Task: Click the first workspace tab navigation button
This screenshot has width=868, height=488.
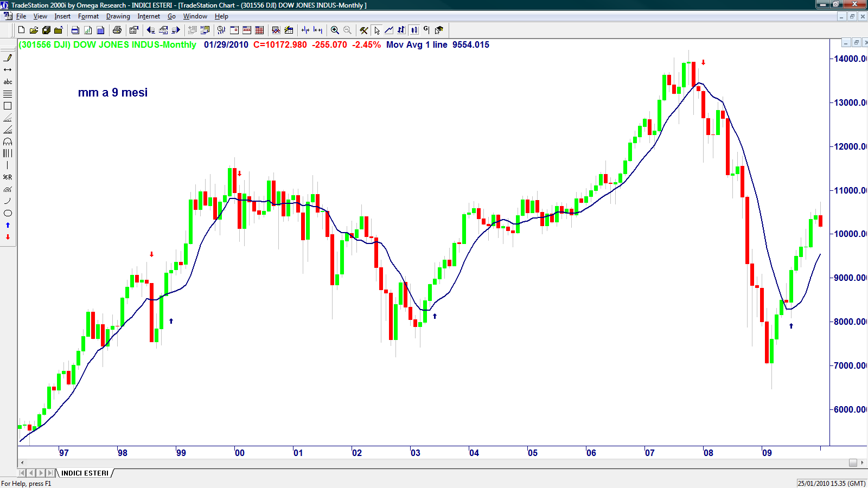Action: [22, 473]
